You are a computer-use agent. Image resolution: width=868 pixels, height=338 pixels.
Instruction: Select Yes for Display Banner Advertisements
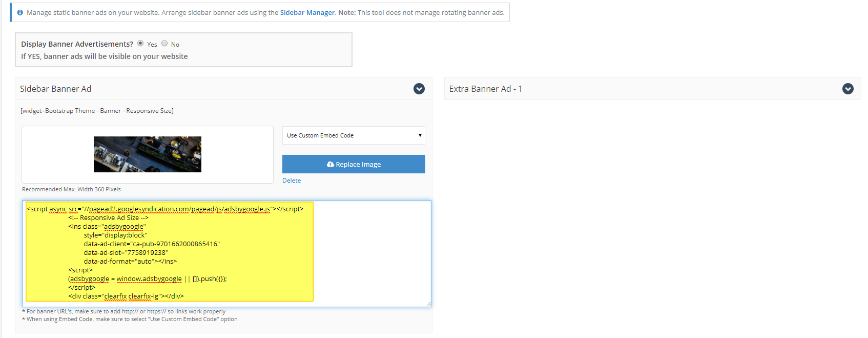pyautogui.click(x=140, y=44)
